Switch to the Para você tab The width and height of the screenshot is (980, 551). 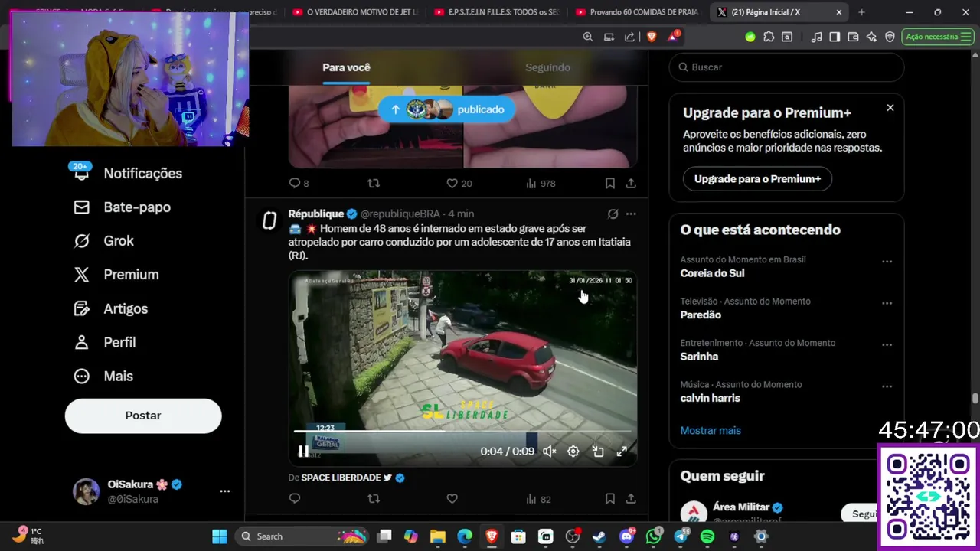pos(346,67)
